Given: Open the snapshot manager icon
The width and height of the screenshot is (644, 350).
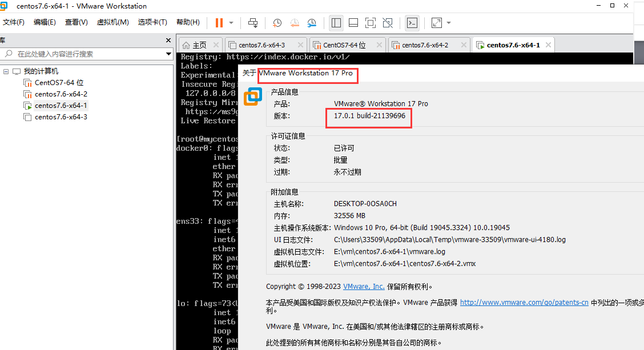Looking at the screenshot, I should (312, 23).
